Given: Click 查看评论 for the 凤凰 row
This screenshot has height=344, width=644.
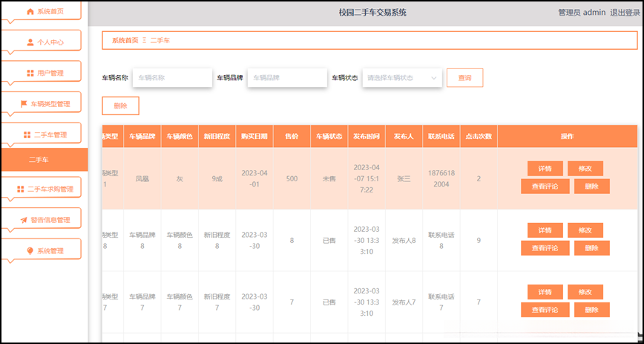Looking at the screenshot, I should coord(545,186).
